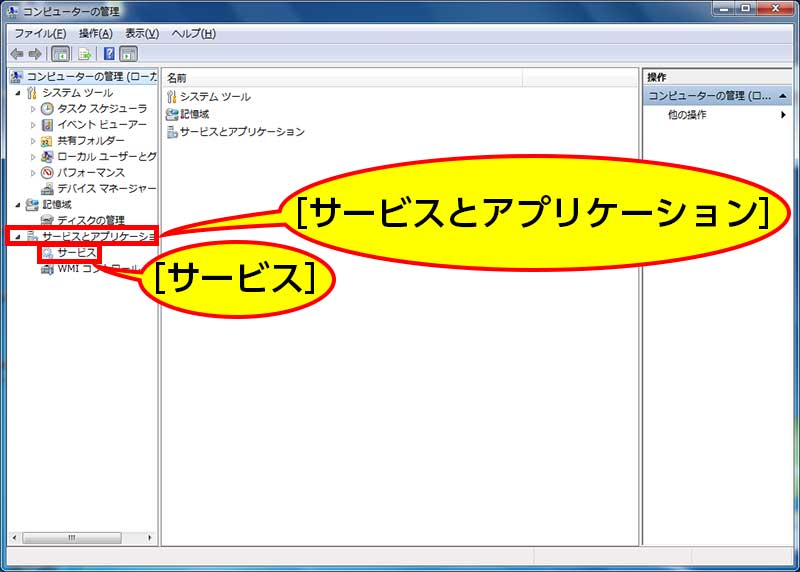Image resolution: width=800 pixels, height=572 pixels.
Task: Select ディスクの管理 in the tree
Action: click(x=91, y=220)
